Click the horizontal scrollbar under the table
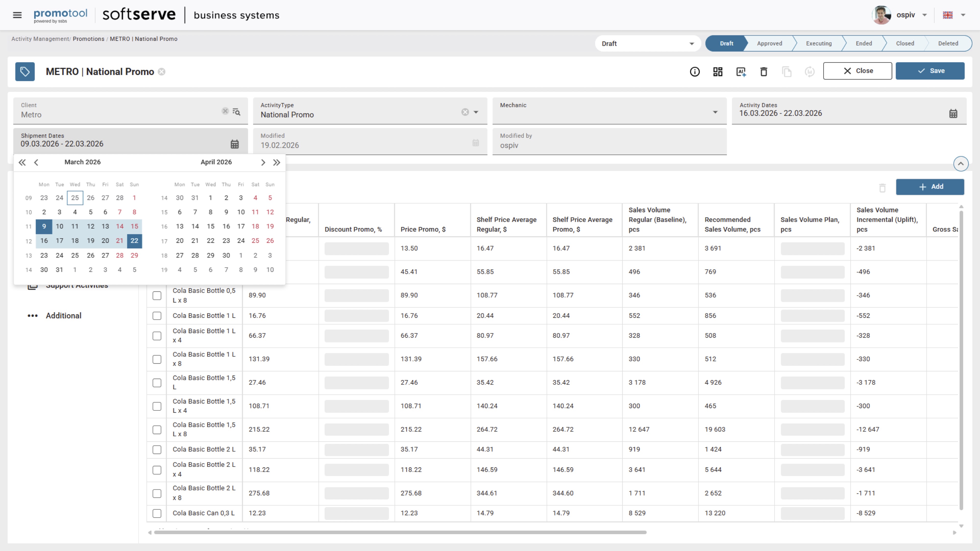Screen dimensions: 980x551 [399, 532]
